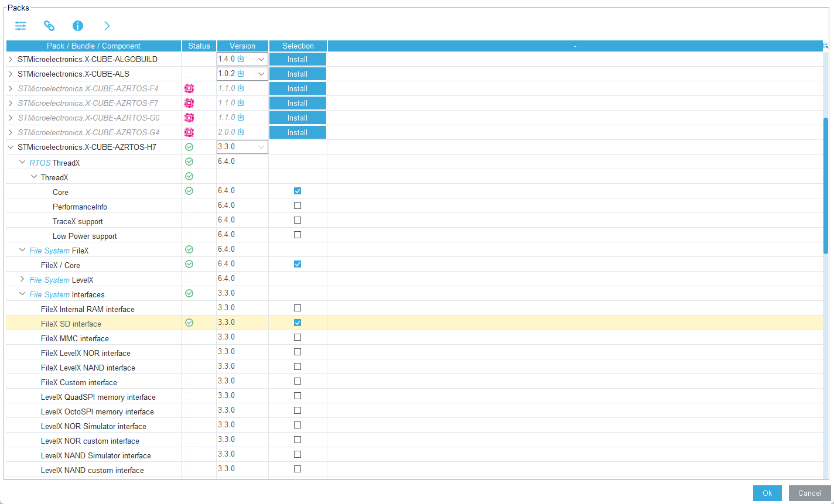Uncheck FileX SD interface checkbox

click(x=298, y=323)
